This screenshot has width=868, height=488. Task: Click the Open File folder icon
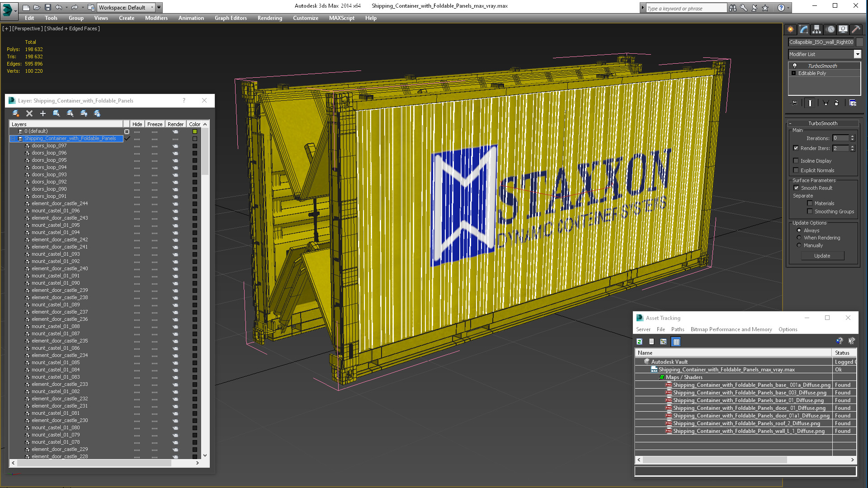[37, 7]
